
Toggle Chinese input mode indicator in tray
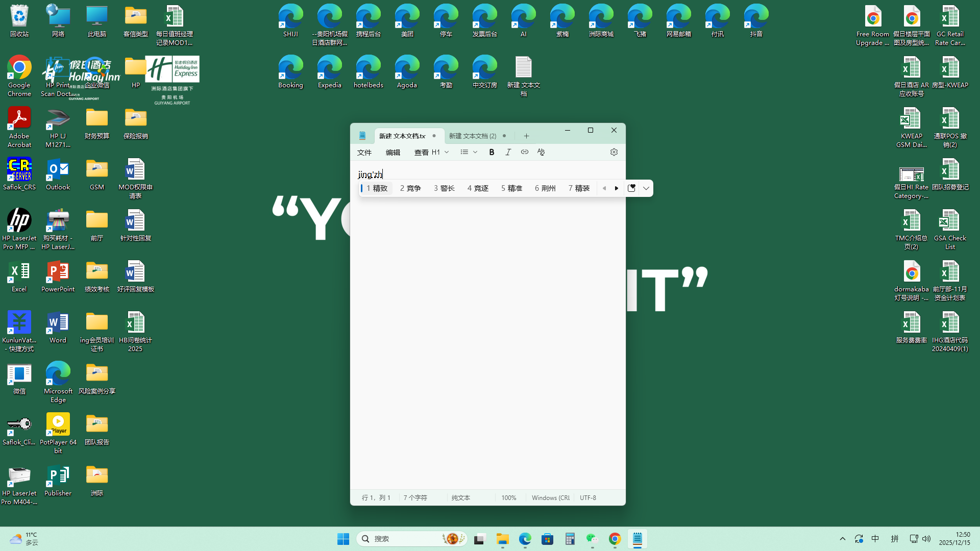tap(875, 539)
